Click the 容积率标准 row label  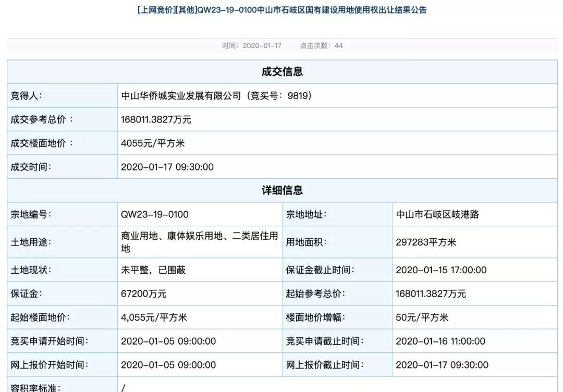37,388
